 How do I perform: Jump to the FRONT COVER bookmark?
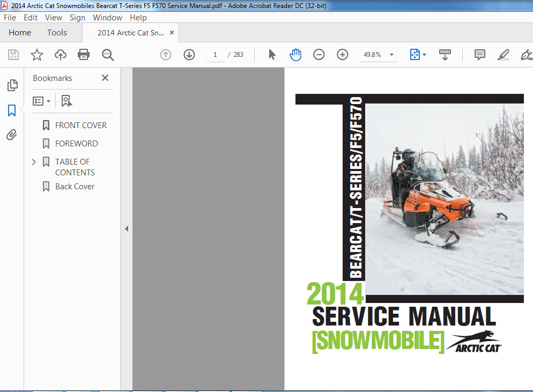81,125
